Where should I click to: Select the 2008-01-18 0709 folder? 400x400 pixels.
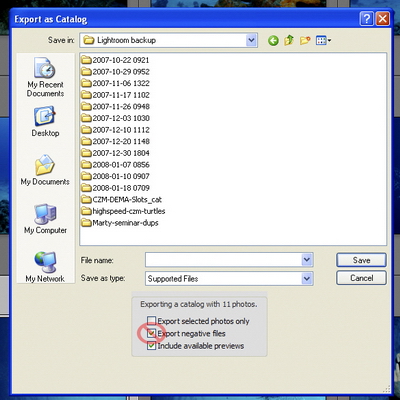[115, 188]
